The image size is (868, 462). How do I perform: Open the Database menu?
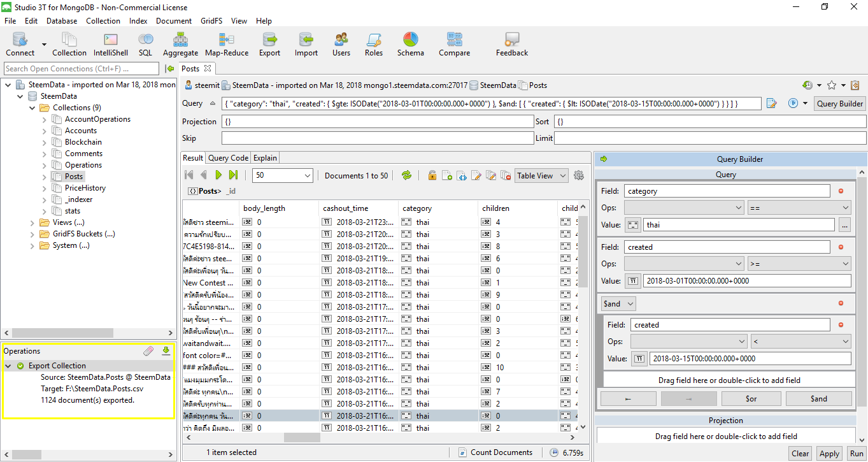pyautogui.click(x=62, y=21)
